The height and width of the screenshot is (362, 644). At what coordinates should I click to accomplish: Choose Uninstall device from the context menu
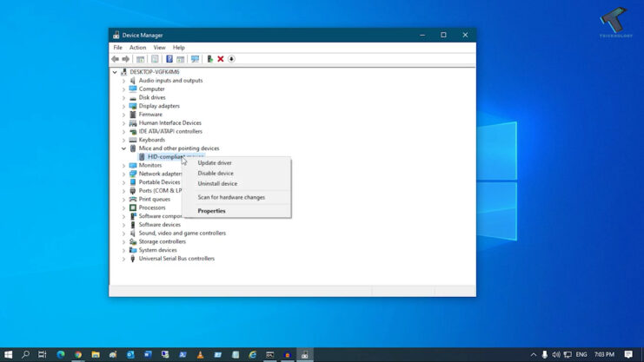coord(217,184)
